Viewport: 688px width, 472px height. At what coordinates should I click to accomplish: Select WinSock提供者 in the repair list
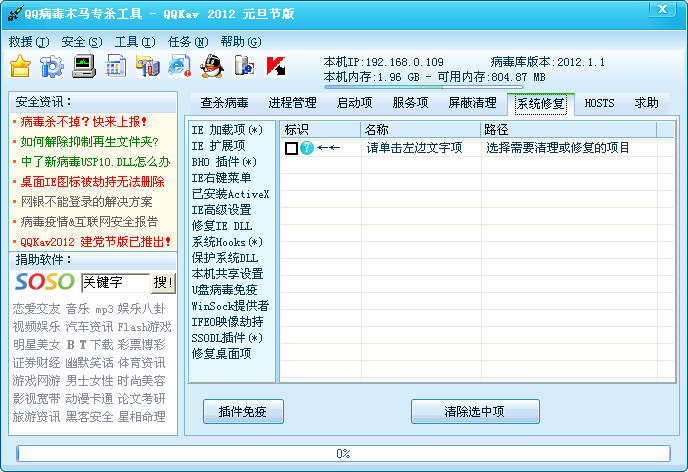[x=230, y=306]
